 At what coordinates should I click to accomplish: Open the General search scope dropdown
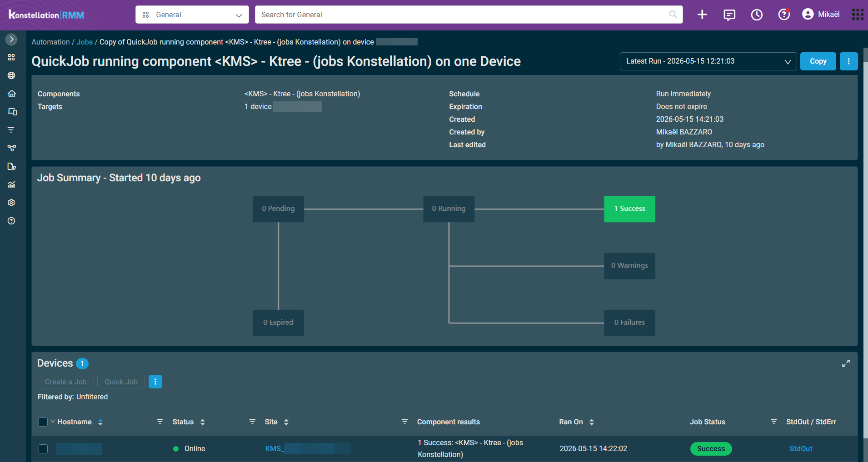(192, 15)
